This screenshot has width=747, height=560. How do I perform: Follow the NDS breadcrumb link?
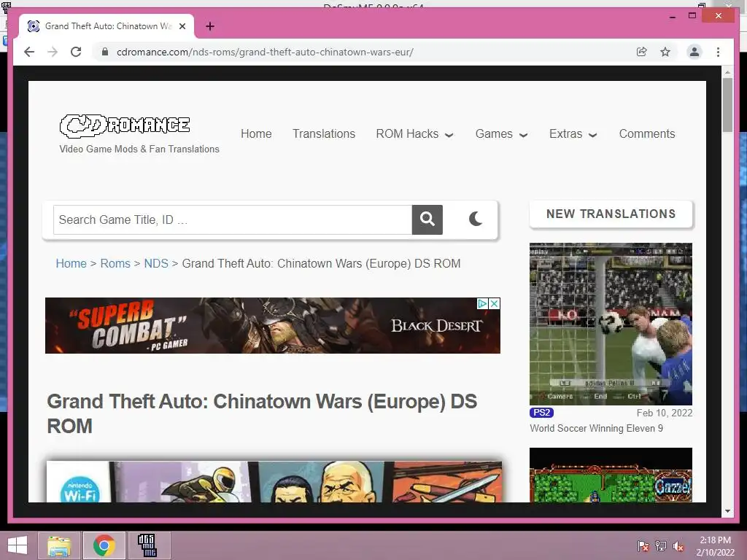coord(156,263)
